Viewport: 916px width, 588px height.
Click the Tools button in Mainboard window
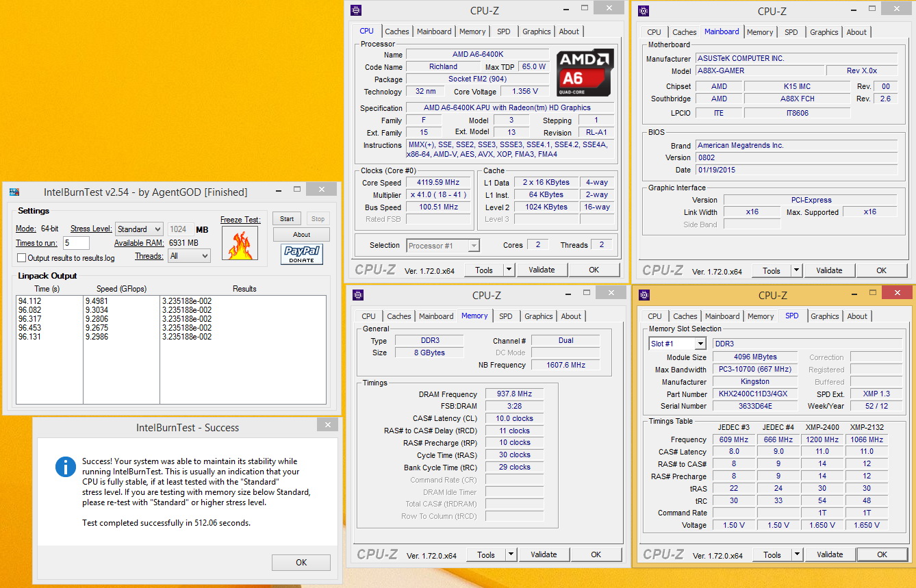[x=772, y=270]
